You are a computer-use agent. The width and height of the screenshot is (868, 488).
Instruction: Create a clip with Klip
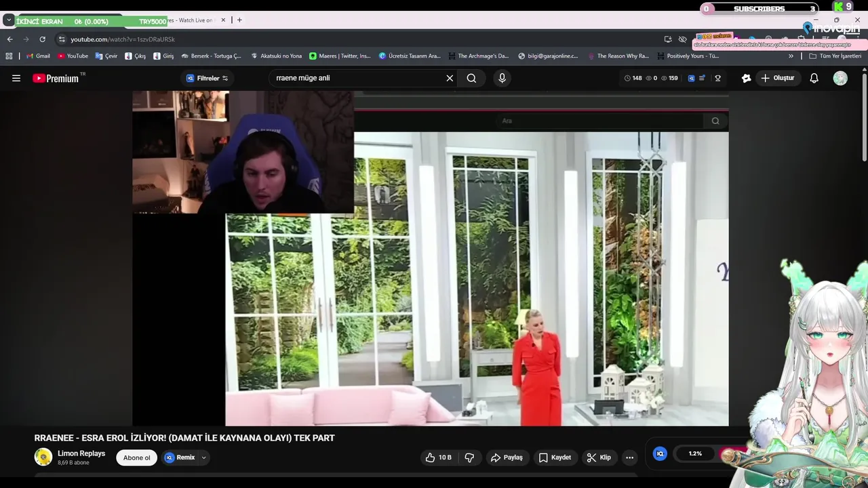(x=598, y=457)
